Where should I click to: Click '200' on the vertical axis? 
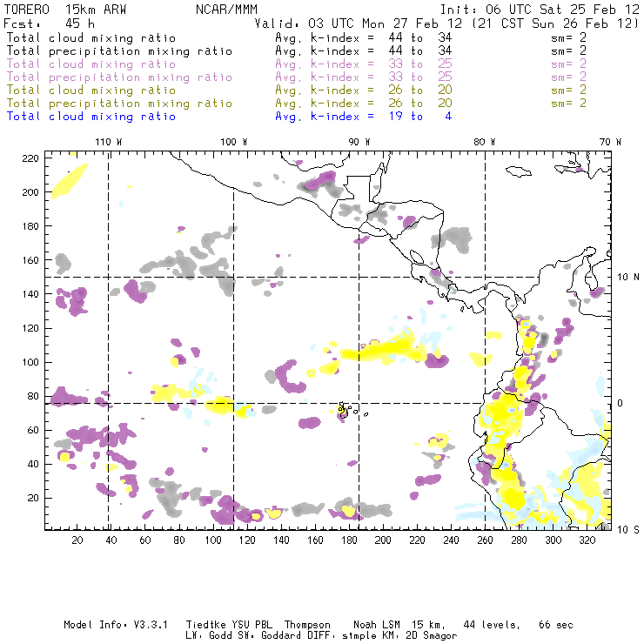(30, 192)
